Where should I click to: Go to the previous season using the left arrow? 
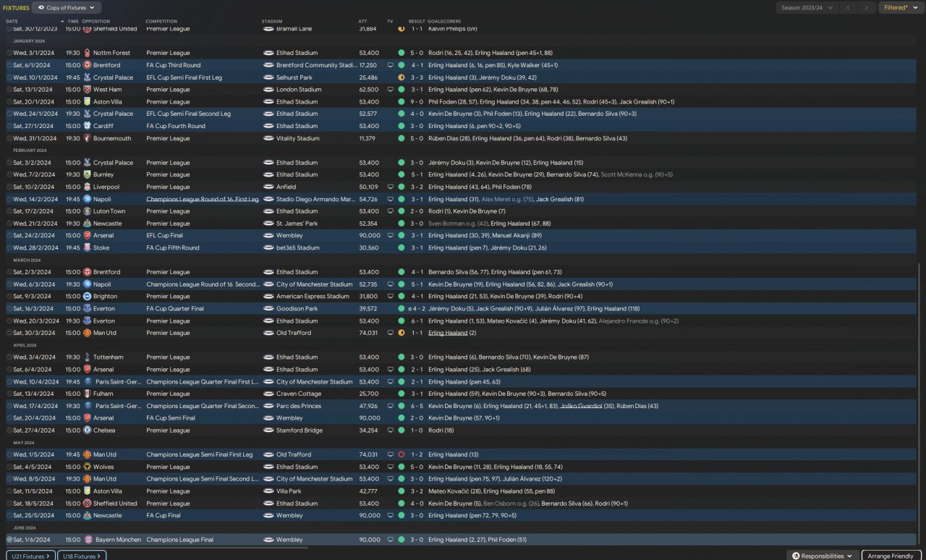click(x=848, y=8)
